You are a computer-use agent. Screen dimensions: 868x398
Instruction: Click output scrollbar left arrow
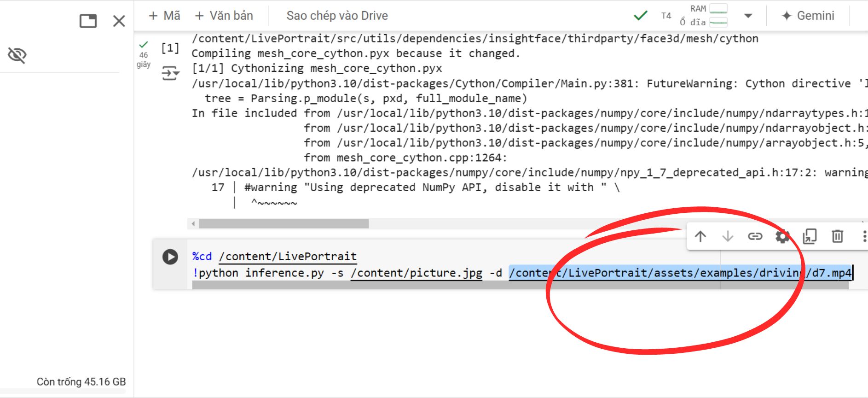[x=193, y=224]
